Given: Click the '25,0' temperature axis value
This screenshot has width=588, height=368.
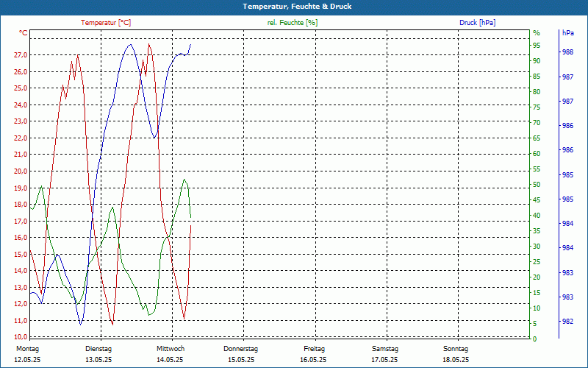Looking at the screenshot, I should (x=21, y=88).
